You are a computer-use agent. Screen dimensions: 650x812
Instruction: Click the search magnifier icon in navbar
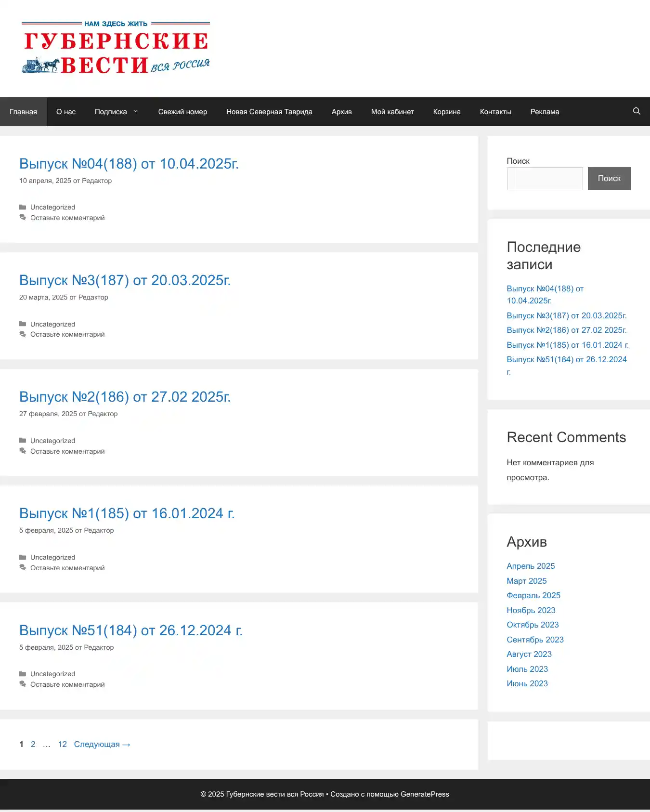click(636, 111)
